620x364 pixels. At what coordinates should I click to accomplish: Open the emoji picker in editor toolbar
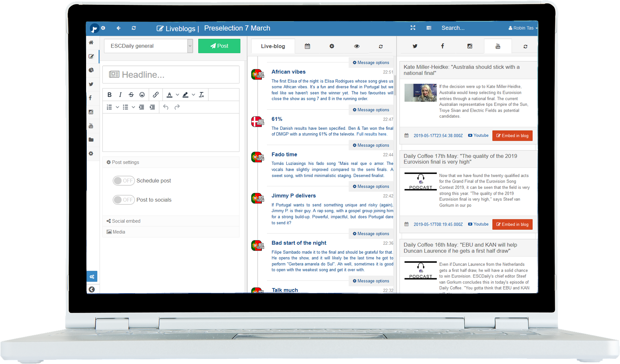[142, 95]
